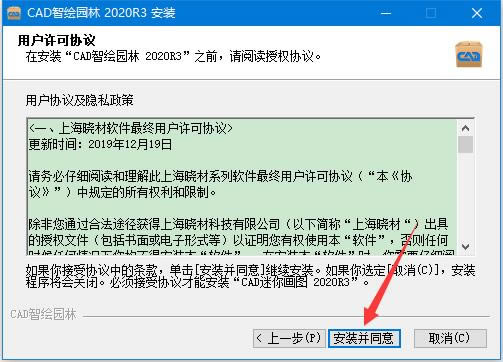
Task: Click the 用户许可协议 heading
Action: pyautogui.click(x=57, y=40)
